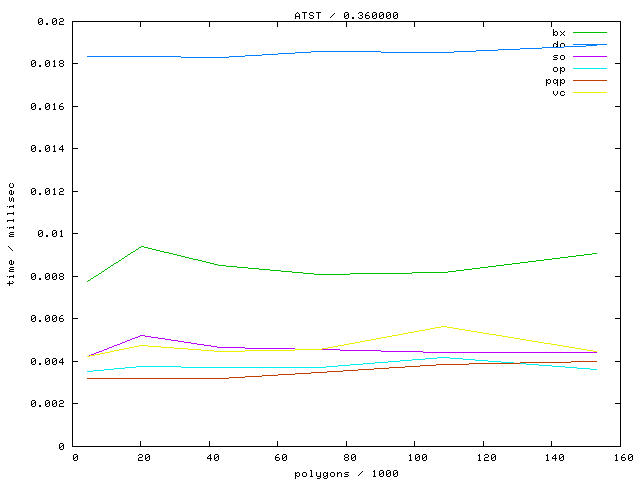Click the yellow curve's peak near x=108
Image resolution: width=640 pixels, height=480 pixels.
coord(442,326)
